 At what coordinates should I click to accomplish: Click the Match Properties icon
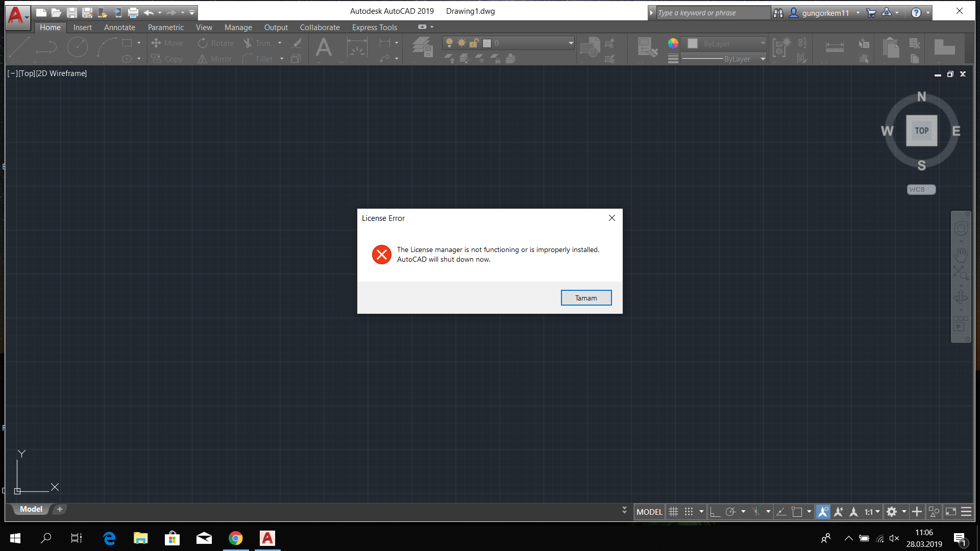point(647,47)
